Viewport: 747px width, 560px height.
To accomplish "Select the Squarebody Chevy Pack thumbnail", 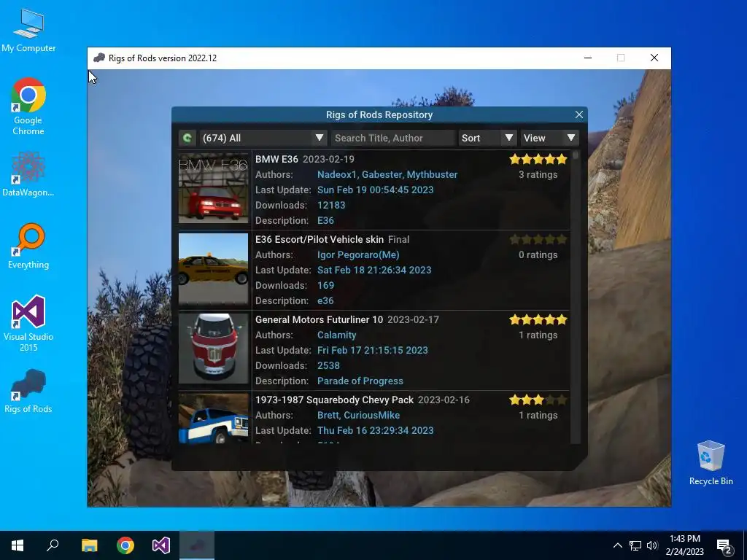I will (214, 419).
